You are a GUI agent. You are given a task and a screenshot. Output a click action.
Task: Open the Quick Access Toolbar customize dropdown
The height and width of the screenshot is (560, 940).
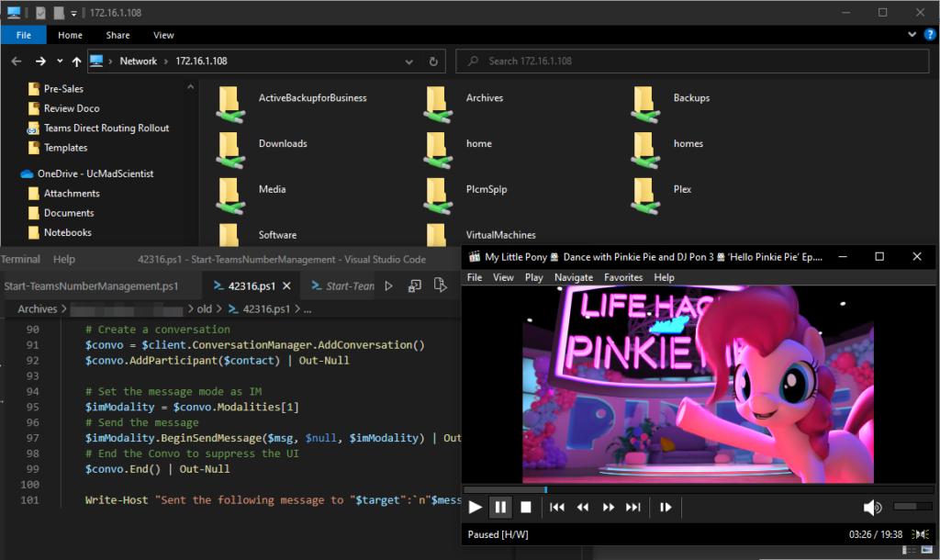tap(73, 13)
